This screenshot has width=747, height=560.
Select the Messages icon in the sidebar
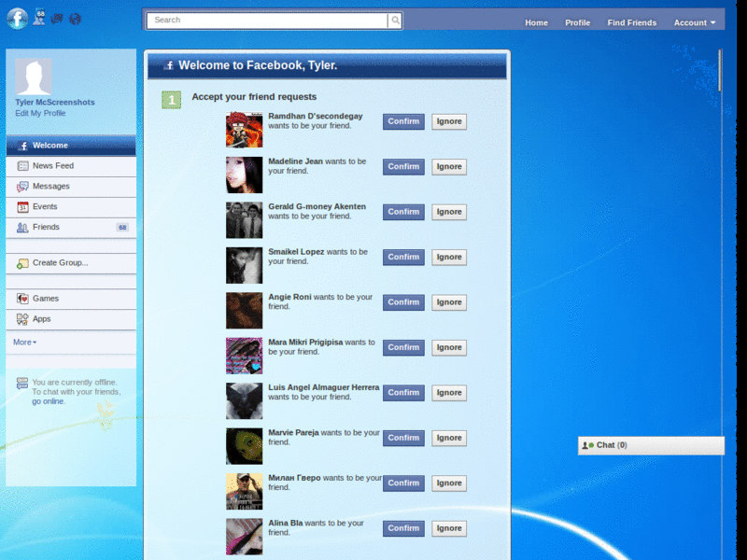(23, 186)
